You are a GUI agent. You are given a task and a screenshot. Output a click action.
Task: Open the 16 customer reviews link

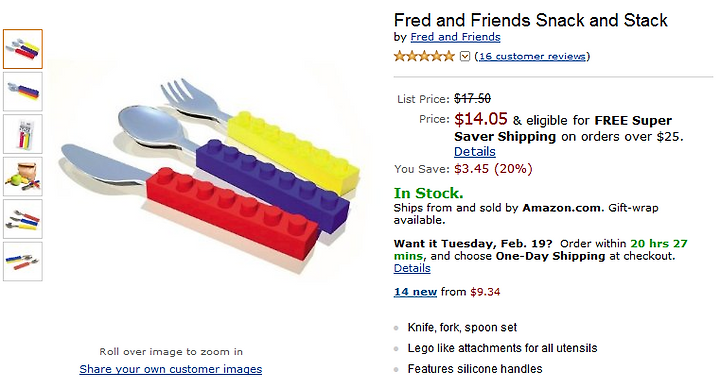pos(532,56)
